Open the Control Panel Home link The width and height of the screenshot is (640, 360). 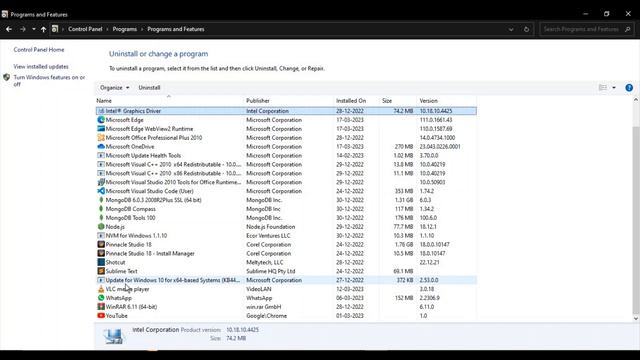coord(39,50)
